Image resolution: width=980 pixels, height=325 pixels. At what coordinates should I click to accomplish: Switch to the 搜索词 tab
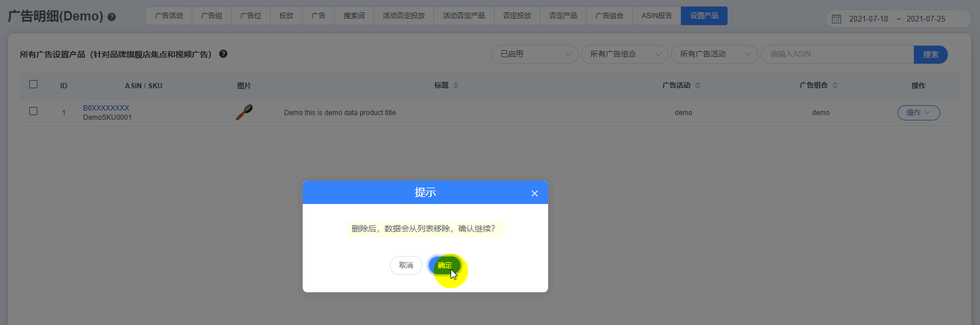[x=354, y=16]
